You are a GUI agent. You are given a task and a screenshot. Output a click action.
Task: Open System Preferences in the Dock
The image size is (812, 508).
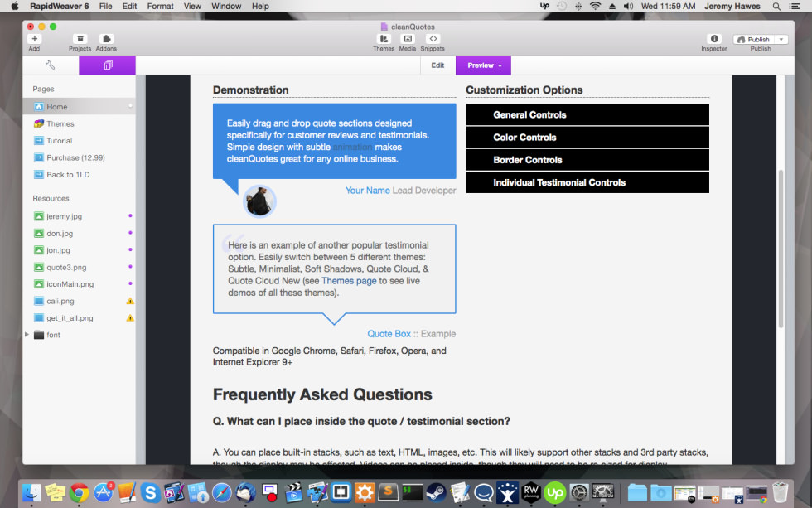pos(579,492)
